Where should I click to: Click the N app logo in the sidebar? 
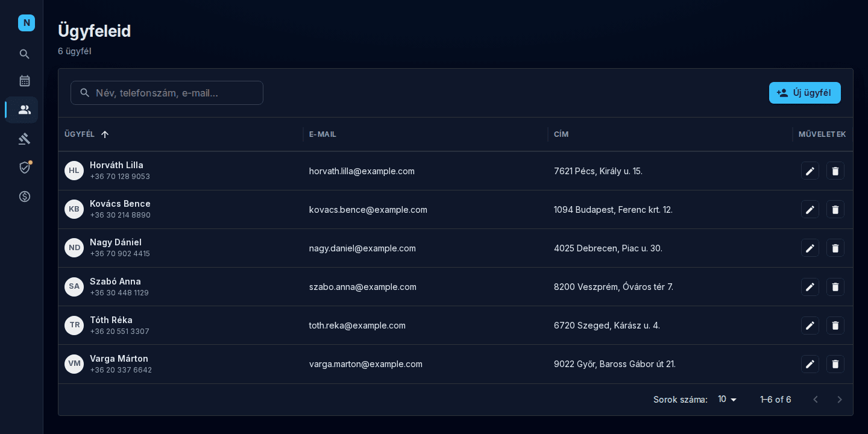pos(27,23)
